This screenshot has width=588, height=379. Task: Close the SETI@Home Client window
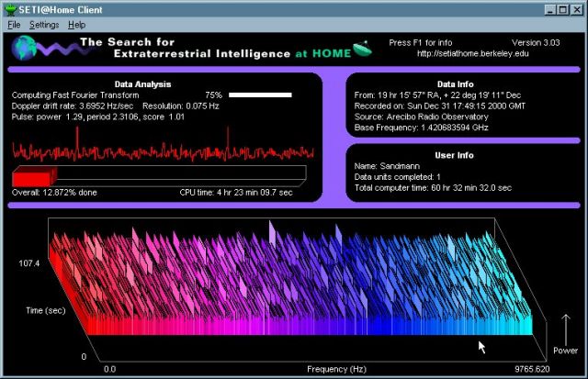(576, 10)
